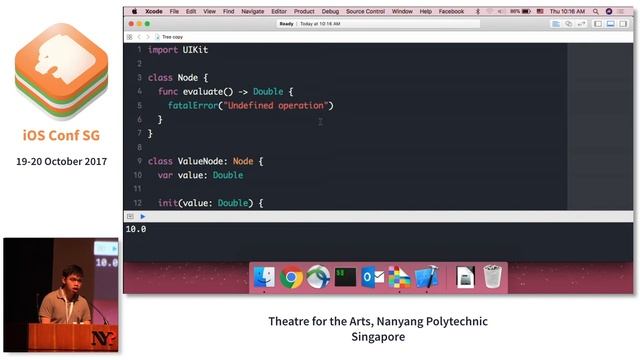The image size is (640, 360).
Task: Click the class ValueNode: Node line
Action: point(205,161)
